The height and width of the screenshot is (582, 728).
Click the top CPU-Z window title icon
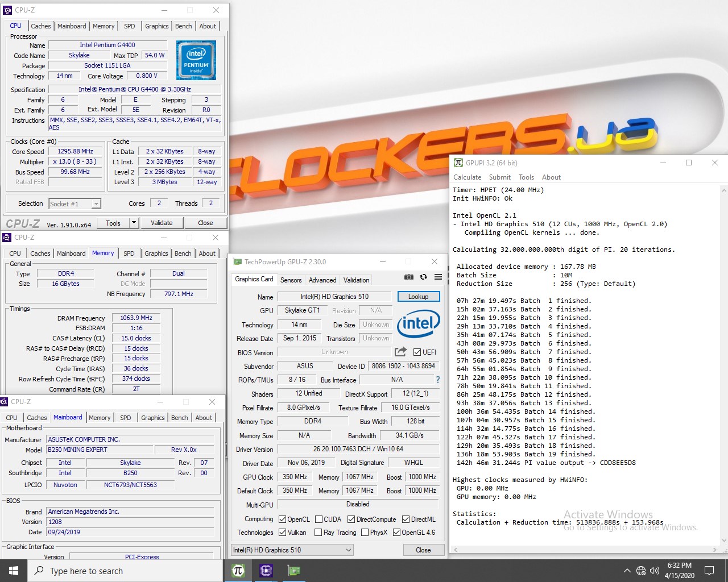click(7, 10)
